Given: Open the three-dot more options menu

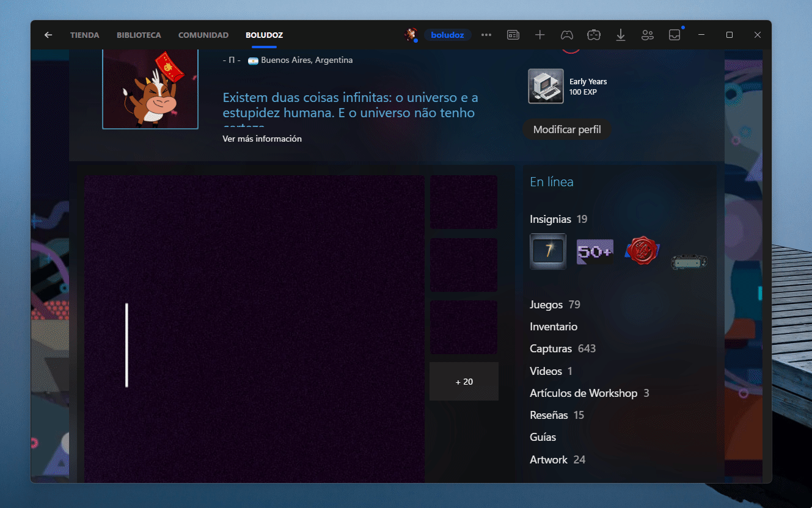Looking at the screenshot, I should pos(486,35).
